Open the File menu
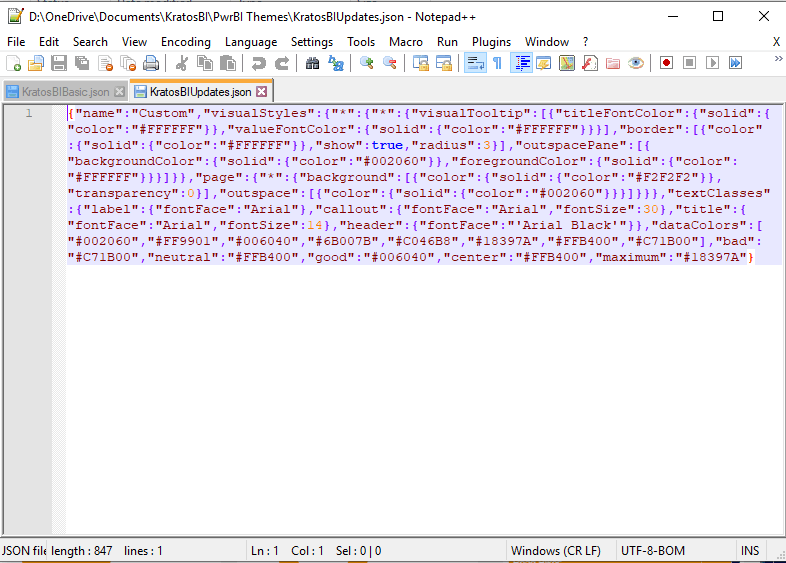The height and width of the screenshot is (563, 786). tap(16, 42)
